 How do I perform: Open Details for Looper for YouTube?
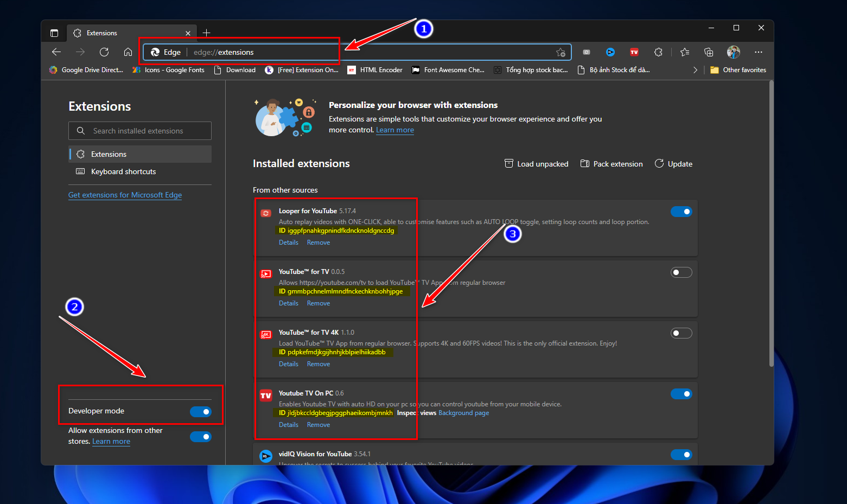tap(289, 243)
